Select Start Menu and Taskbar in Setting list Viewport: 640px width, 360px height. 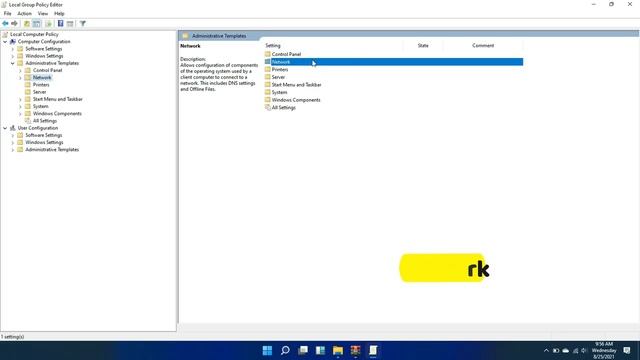(x=296, y=85)
